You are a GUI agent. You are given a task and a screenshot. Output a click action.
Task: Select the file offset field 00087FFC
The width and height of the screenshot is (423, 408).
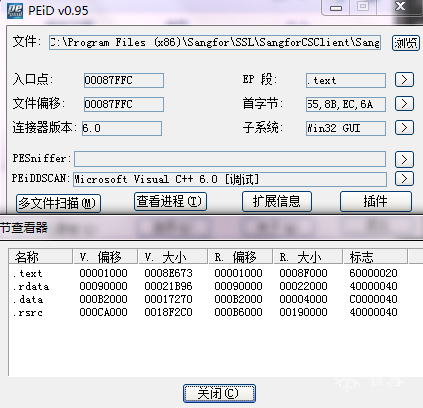124,104
